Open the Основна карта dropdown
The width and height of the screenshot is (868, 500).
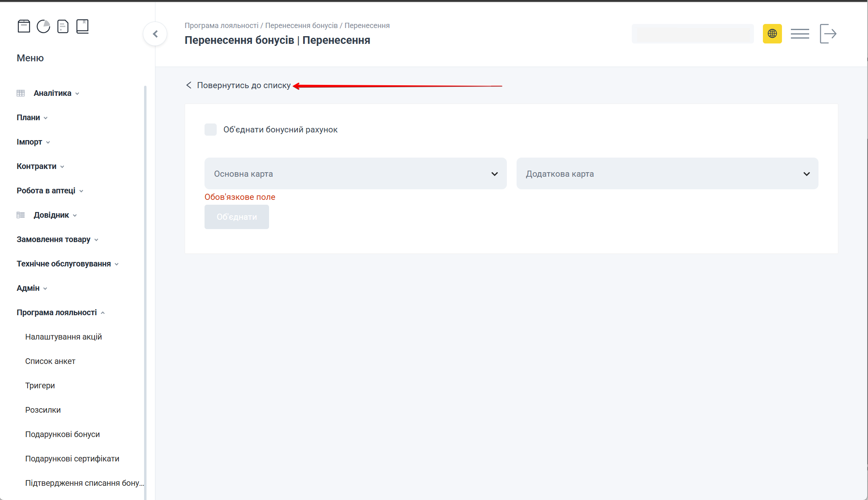pos(355,174)
